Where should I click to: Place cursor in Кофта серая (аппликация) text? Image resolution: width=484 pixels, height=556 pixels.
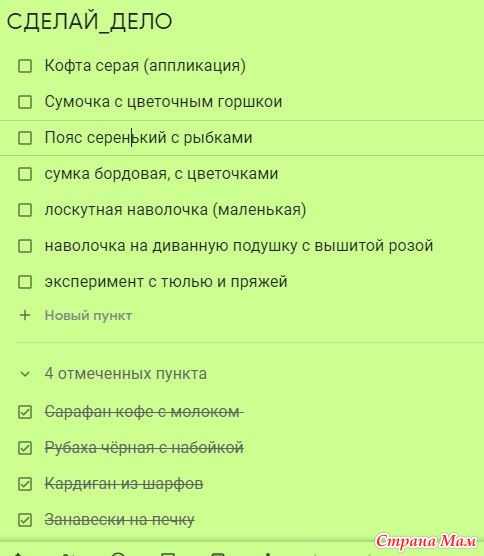(145, 66)
